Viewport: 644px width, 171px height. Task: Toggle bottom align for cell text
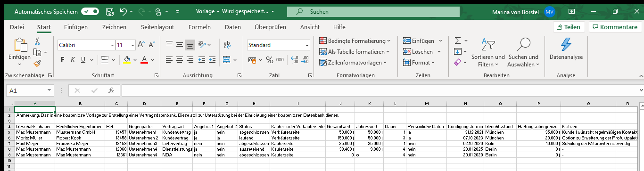pos(190,45)
